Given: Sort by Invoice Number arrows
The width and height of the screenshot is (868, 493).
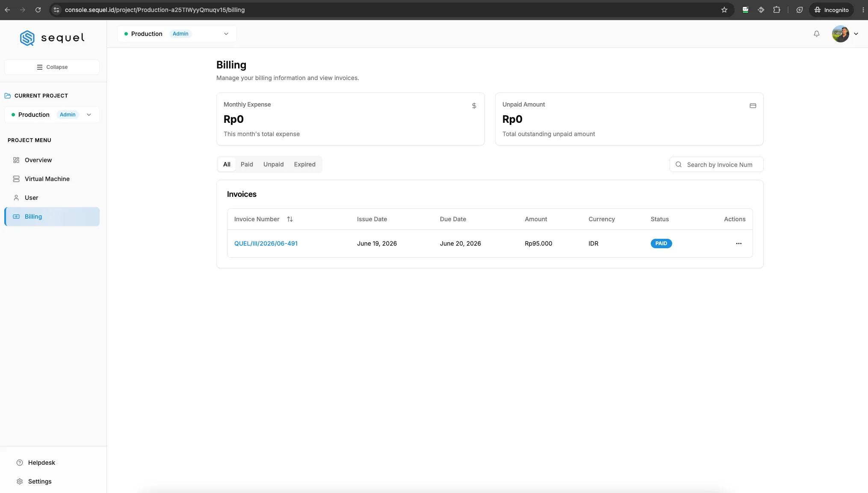Looking at the screenshot, I should [x=289, y=219].
